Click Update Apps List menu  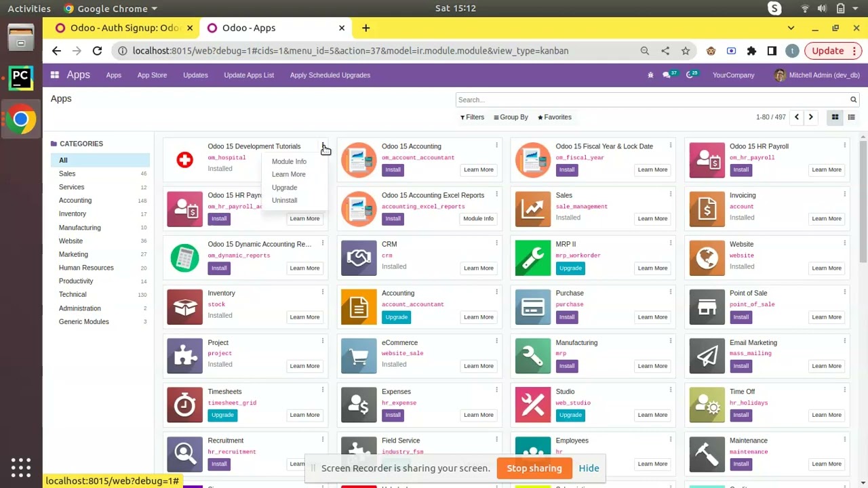pyautogui.click(x=249, y=75)
